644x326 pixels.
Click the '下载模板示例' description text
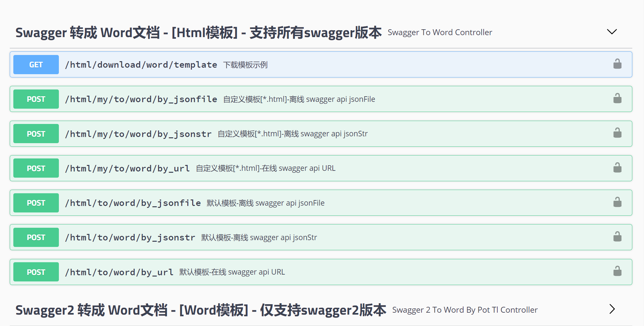click(x=245, y=65)
